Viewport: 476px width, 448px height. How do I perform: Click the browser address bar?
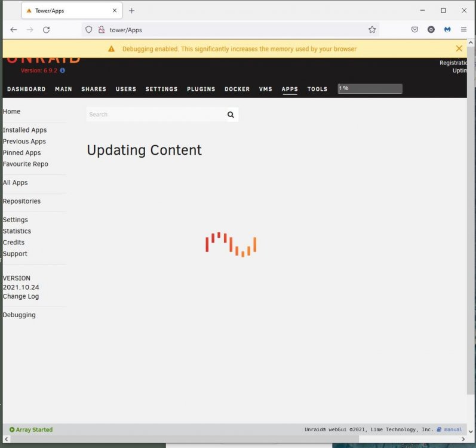tap(231, 30)
